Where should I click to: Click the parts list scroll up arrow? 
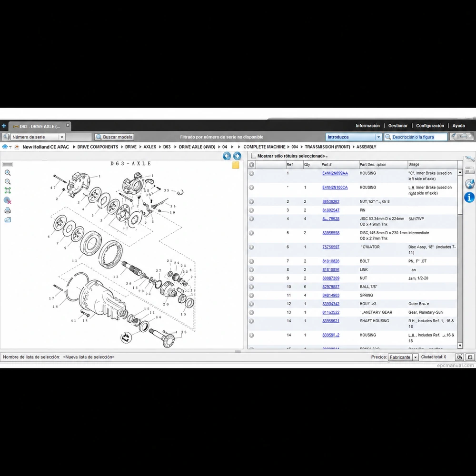click(460, 172)
